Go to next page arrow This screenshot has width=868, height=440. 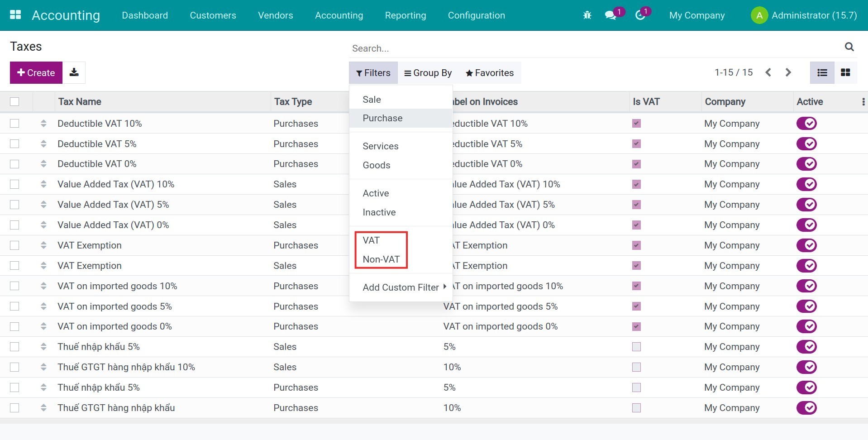pyautogui.click(x=788, y=72)
